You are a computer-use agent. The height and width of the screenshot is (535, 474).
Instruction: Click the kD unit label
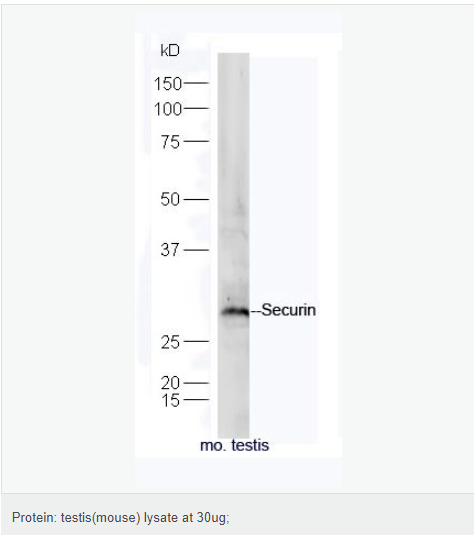pyautogui.click(x=170, y=51)
